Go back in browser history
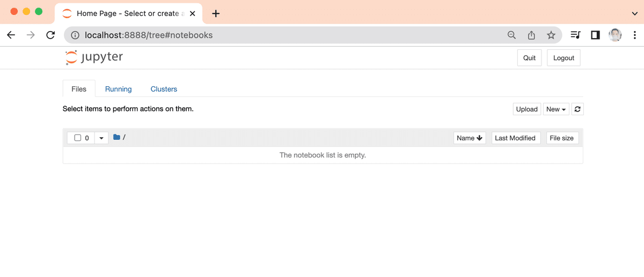This screenshot has height=277, width=644. coord(11,35)
